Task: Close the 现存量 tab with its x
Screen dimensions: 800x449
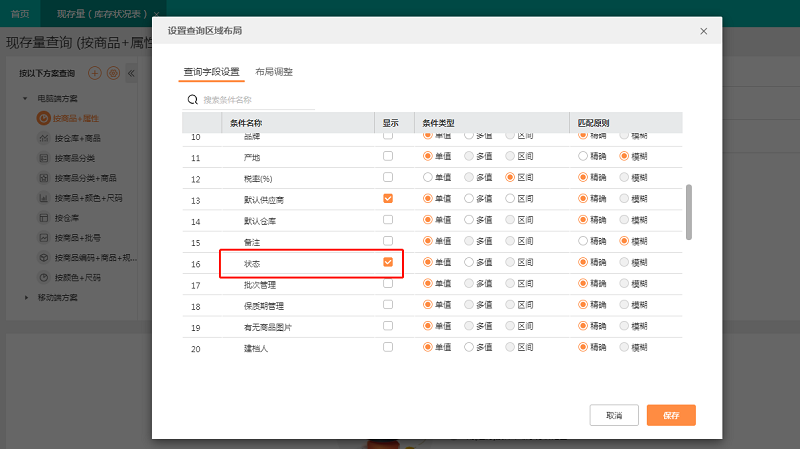Action: pyautogui.click(x=156, y=14)
